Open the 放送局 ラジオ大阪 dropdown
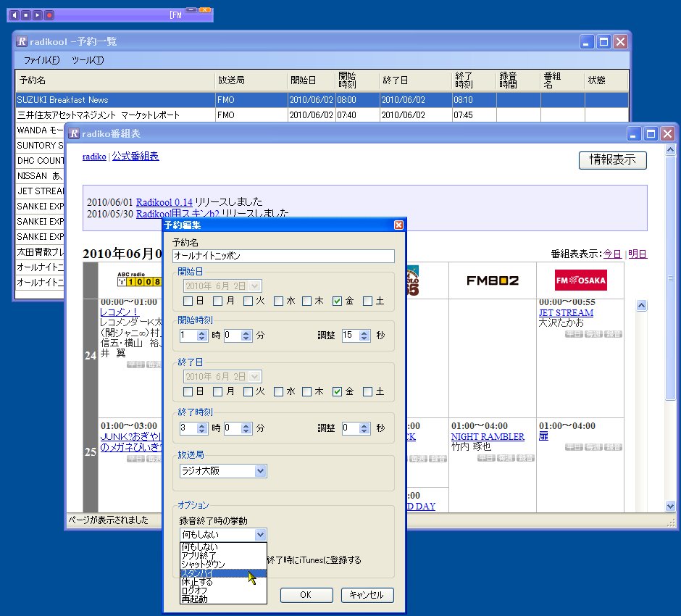The image size is (681, 616). click(x=259, y=471)
